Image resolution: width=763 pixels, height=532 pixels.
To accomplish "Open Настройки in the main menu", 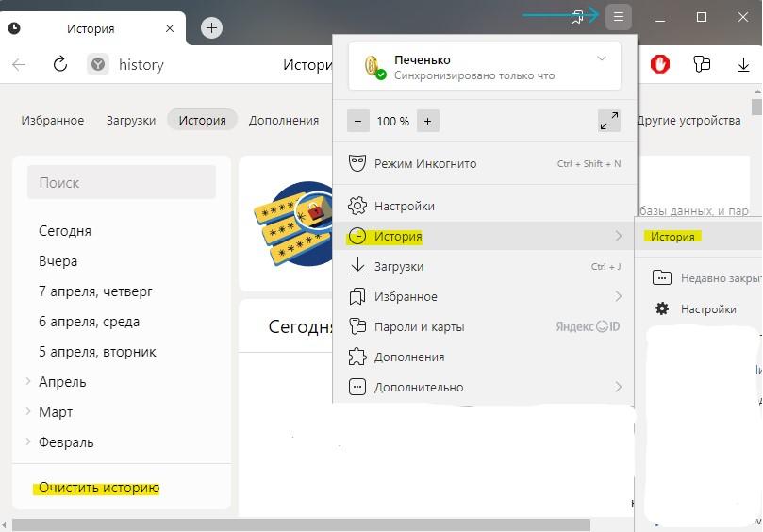I will [x=485, y=206].
